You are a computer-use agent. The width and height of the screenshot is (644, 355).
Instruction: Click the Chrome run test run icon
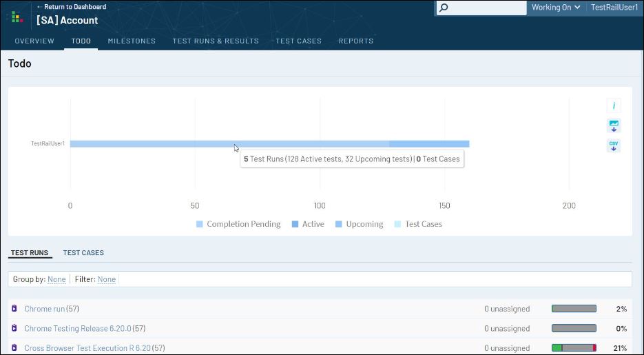click(x=14, y=309)
